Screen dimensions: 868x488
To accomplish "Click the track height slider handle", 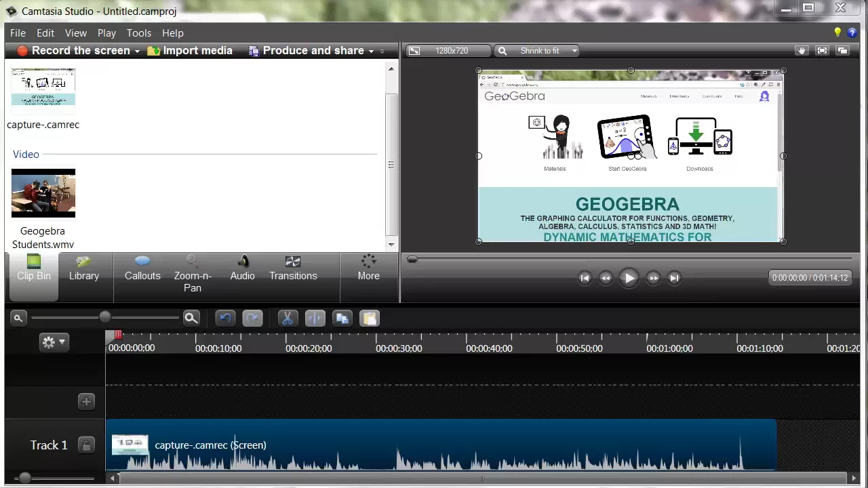I will pyautogui.click(x=24, y=479).
